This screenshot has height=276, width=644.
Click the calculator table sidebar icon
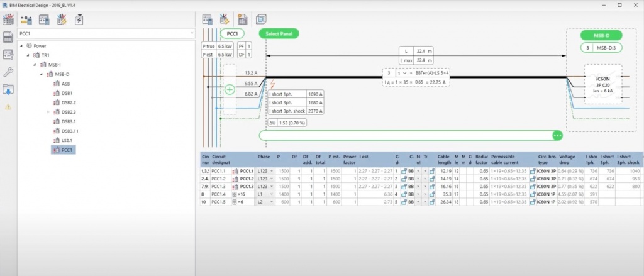tap(8, 37)
